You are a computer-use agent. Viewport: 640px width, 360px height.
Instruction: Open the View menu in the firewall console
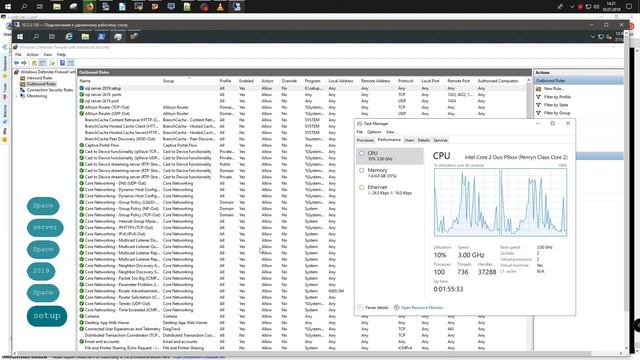[x=48, y=55]
